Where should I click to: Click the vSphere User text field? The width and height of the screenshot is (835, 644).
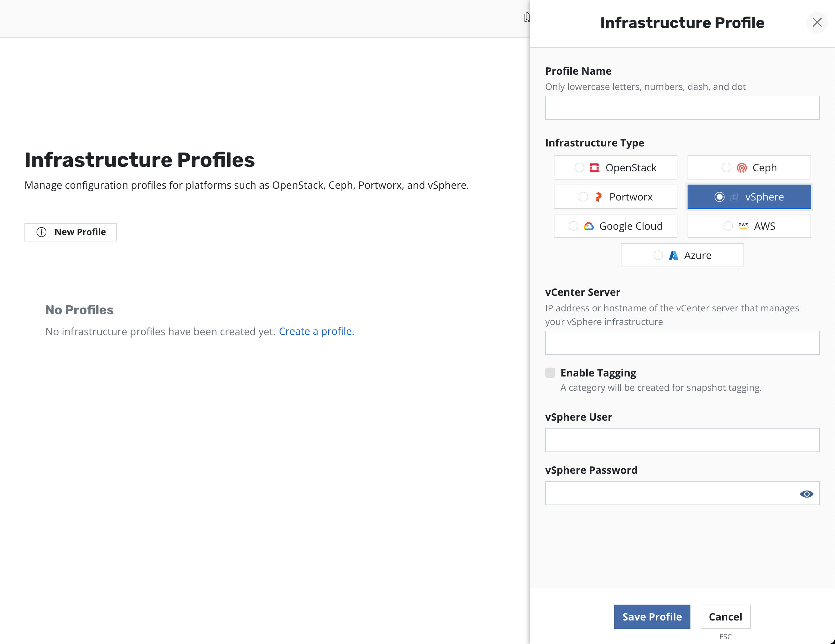pyautogui.click(x=682, y=440)
